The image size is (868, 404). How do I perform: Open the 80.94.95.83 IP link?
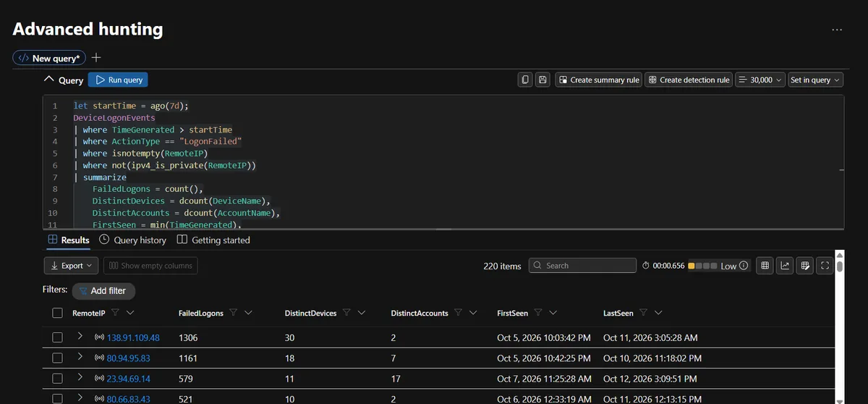[x=129, y=358]
